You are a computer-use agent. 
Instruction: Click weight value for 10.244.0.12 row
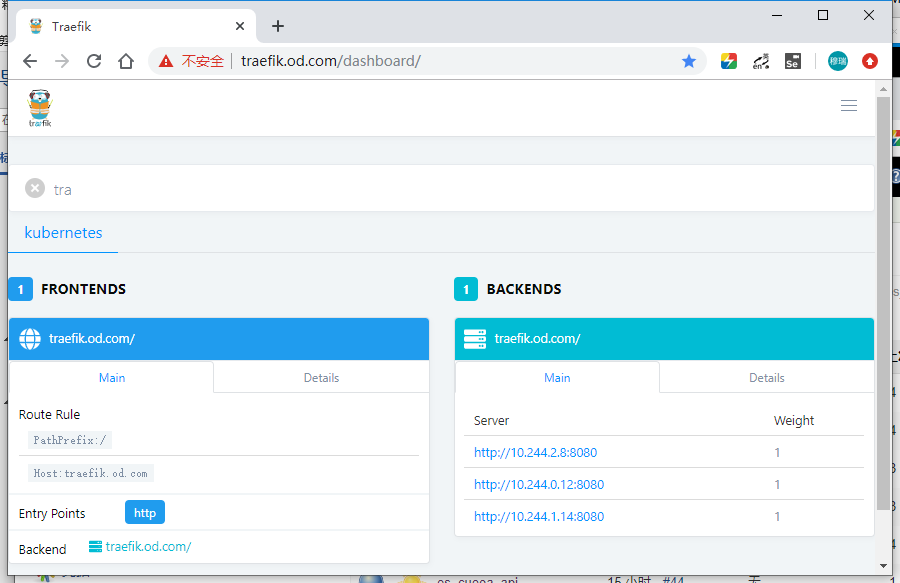(777, 485)
